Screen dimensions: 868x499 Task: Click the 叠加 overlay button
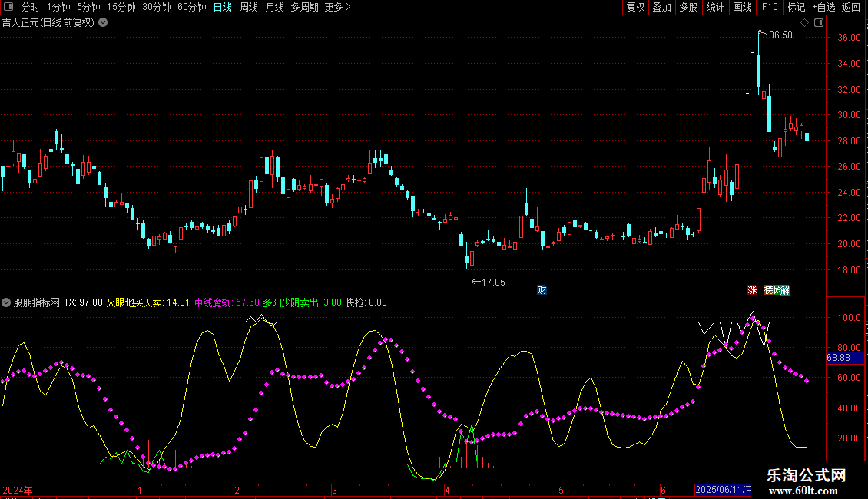click(661, 7)
